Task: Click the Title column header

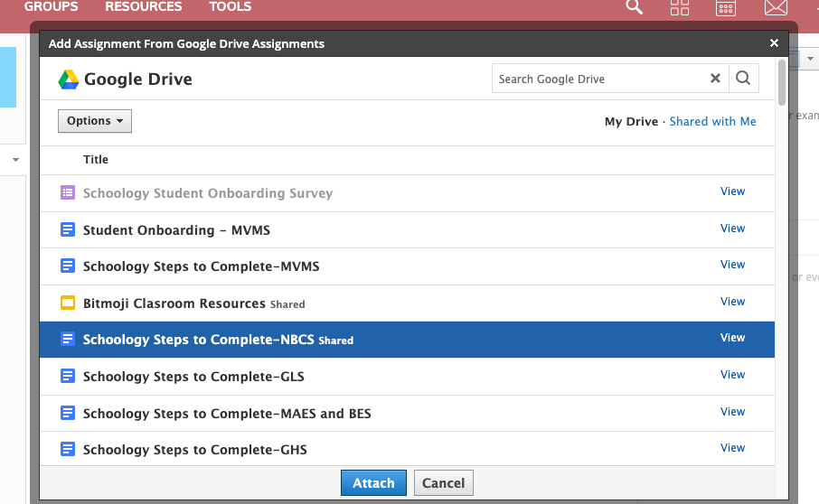Action: point(96,160)
